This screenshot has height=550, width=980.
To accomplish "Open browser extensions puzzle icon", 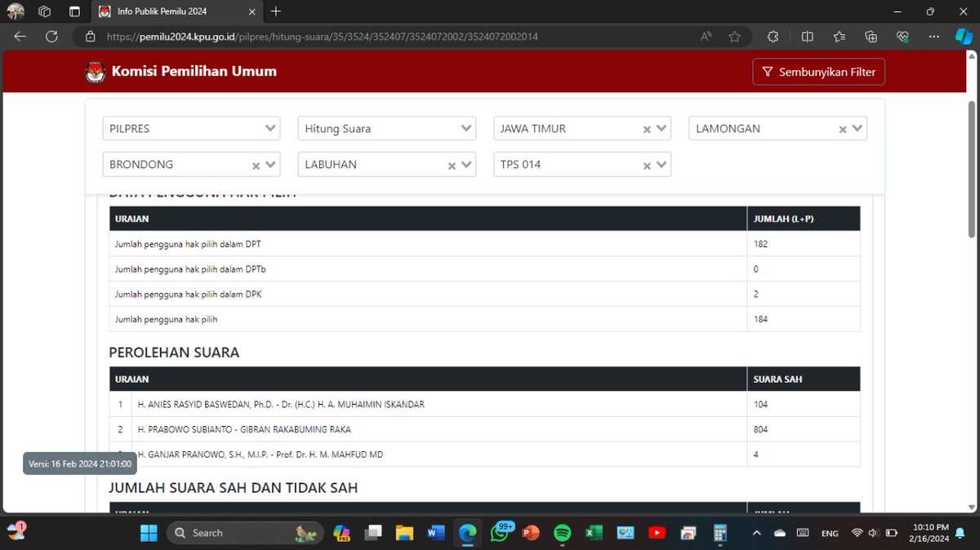I will point(773,36).
